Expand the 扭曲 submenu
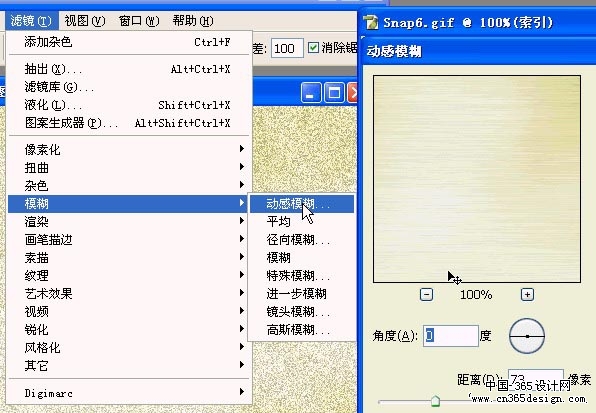 [128, 168]
